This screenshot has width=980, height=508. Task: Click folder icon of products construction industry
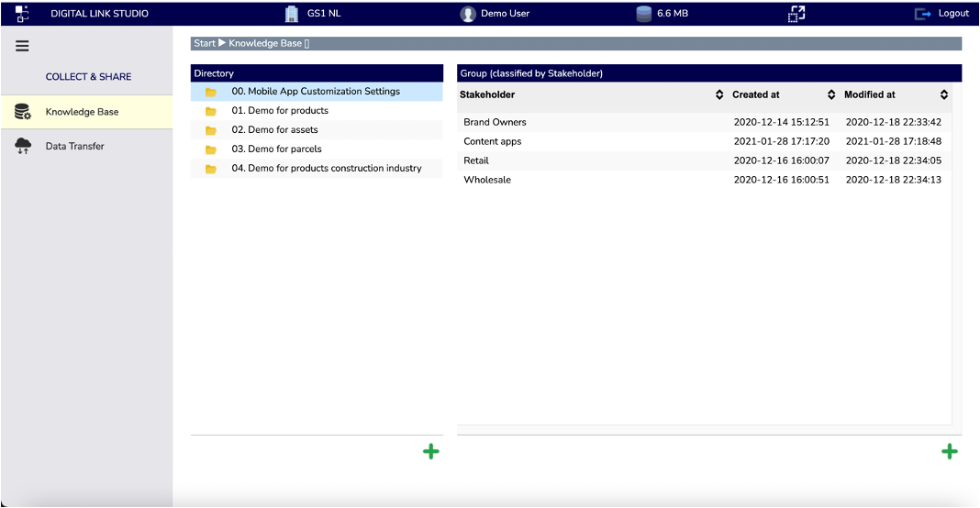click(x=211, y=169)
